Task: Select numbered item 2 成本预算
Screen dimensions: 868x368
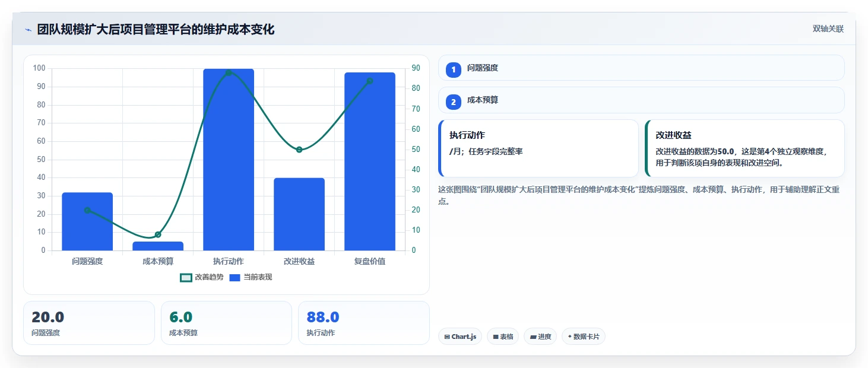Action: [641, 100]
